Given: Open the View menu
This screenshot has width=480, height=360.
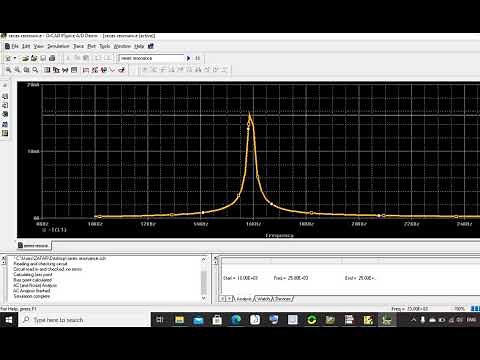Looking at the screenshot, I should (39, 46).
